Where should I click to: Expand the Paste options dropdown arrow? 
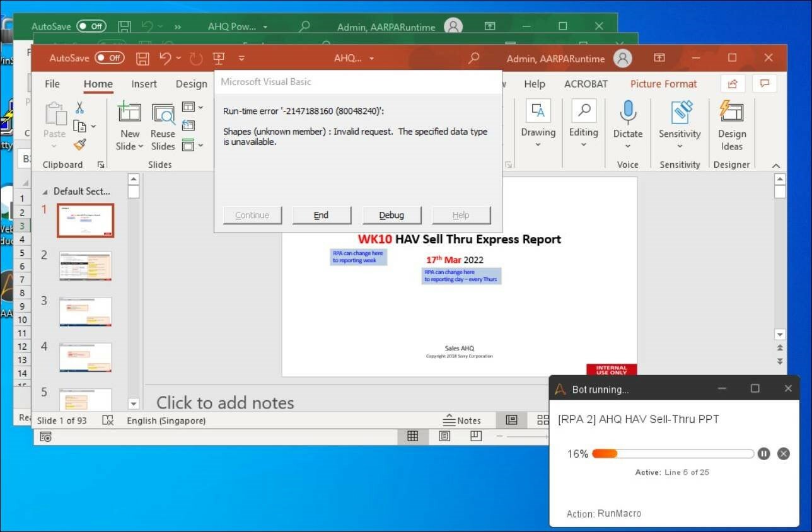(x=54, y=147)
